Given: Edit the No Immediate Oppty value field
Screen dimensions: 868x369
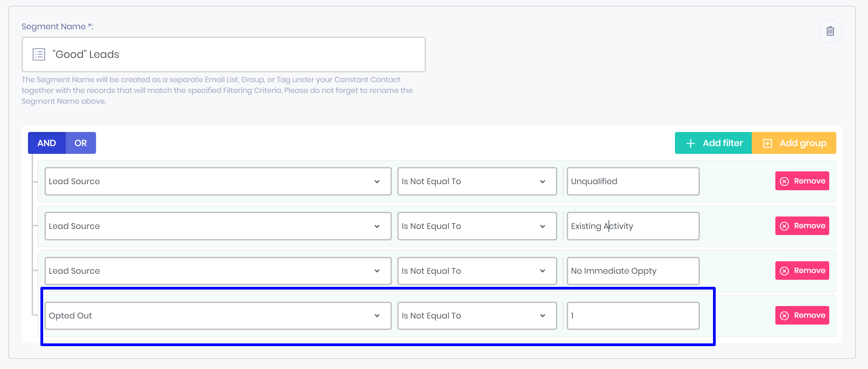Looking at the screenshot, I should click(x=633, y=271).
